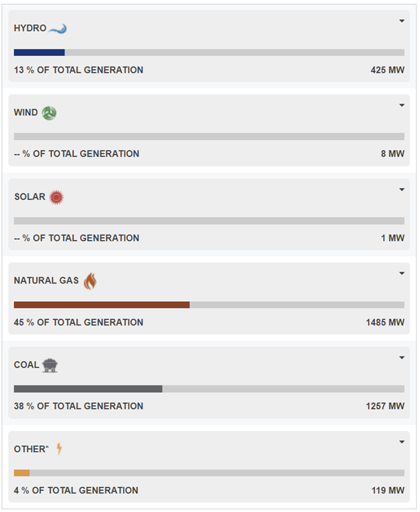Expand the Other panel arrow

tap(402, 442)
